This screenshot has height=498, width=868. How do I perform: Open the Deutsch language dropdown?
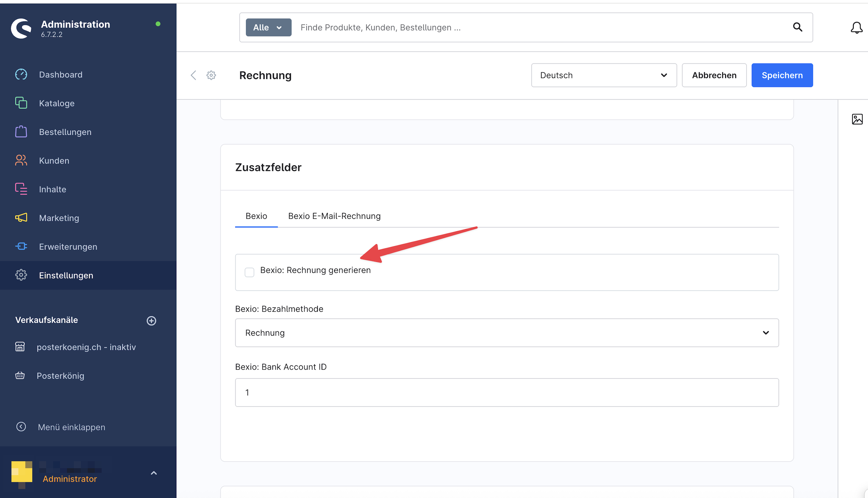(x=604, y=75)
